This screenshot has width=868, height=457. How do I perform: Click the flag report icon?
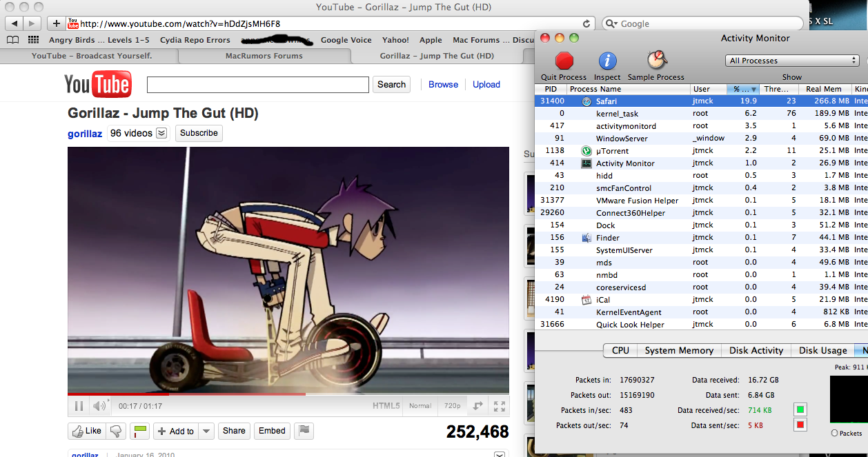coord(304,431)
